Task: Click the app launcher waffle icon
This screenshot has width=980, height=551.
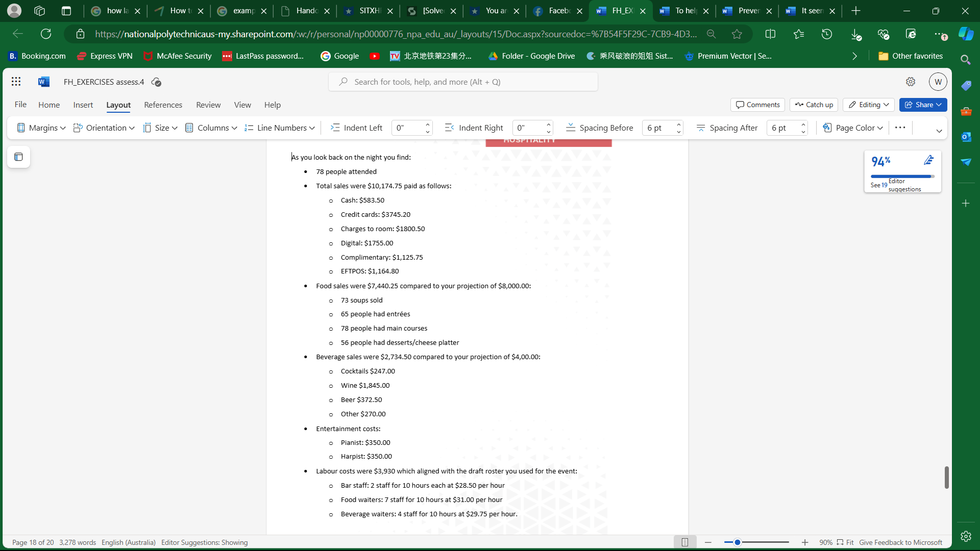Action: (16, 81)
